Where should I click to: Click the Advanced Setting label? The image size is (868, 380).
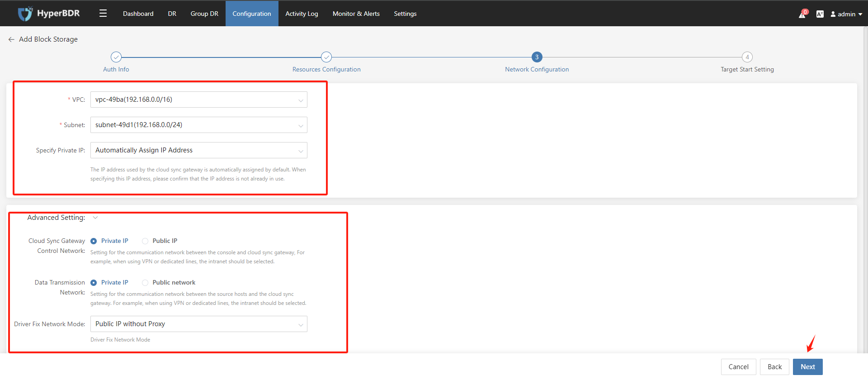point(56,218)
